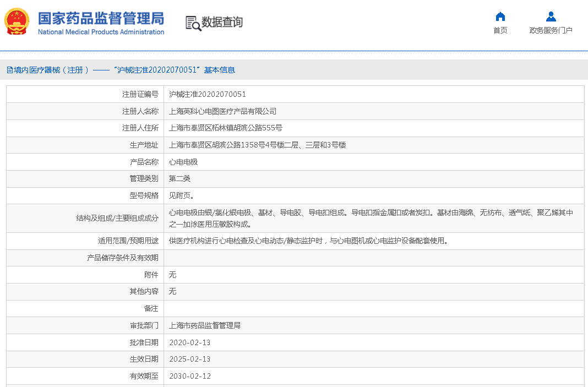Click the expiry date 2030-02-12
588x387 pixels.
pos(189,376)
